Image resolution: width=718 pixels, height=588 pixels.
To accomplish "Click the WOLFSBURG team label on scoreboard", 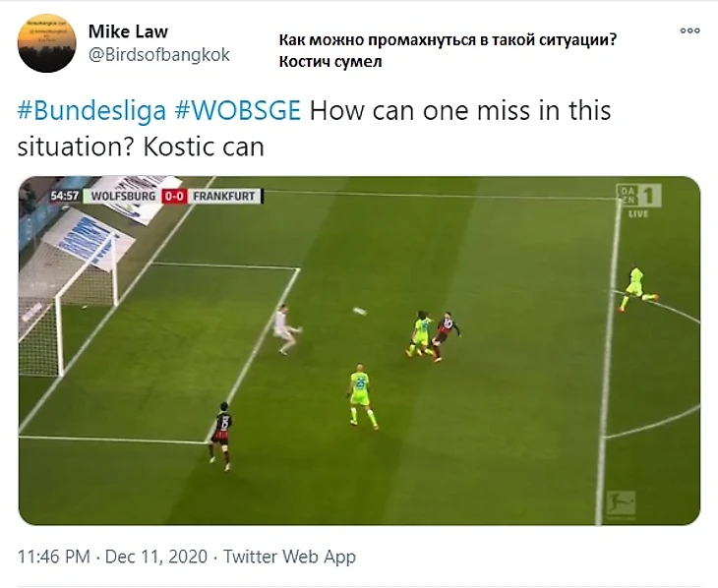I will tap(123, 196).
